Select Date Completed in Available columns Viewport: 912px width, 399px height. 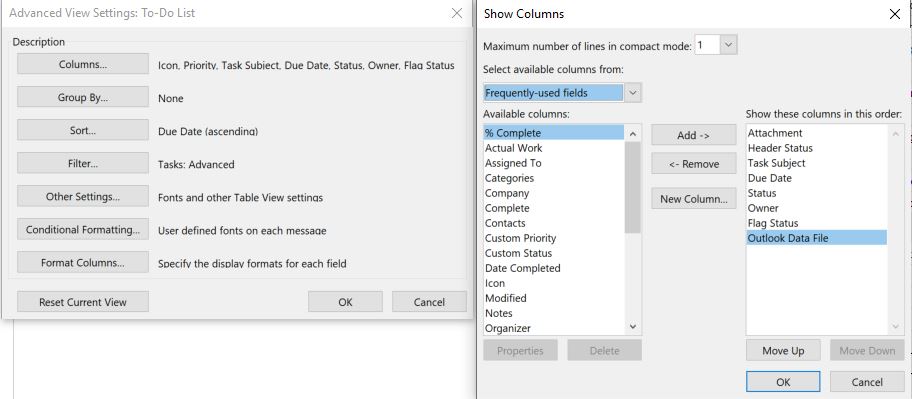coord(554,268)
